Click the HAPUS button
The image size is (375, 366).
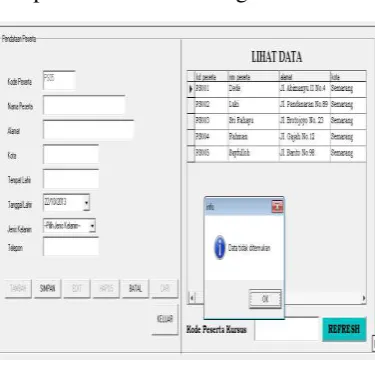tap(106, 288)
